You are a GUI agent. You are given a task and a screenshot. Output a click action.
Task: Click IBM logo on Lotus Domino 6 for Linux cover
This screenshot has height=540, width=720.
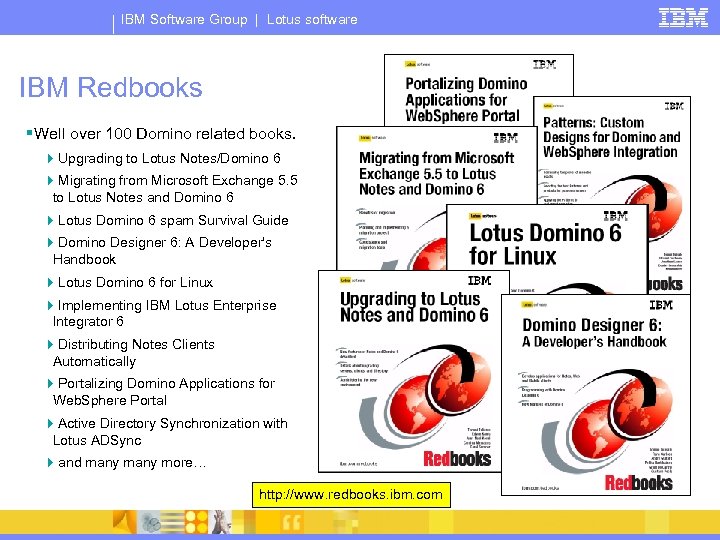(x=615, y=215)
